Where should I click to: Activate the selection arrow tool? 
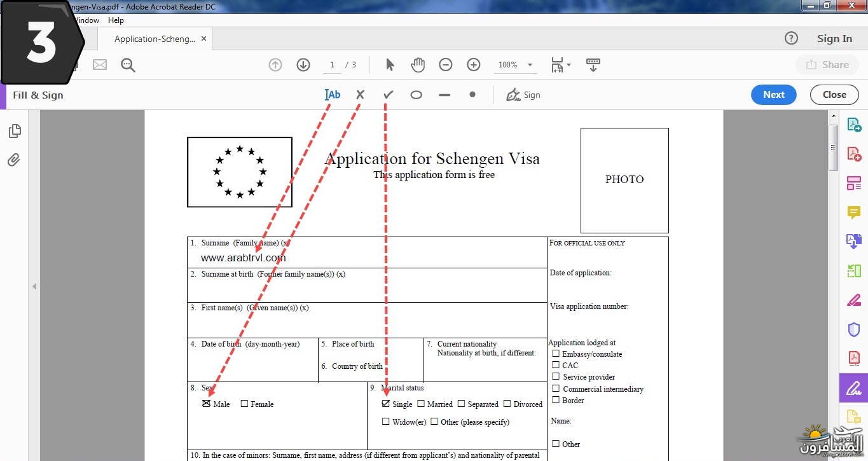[x=390, y=65]
